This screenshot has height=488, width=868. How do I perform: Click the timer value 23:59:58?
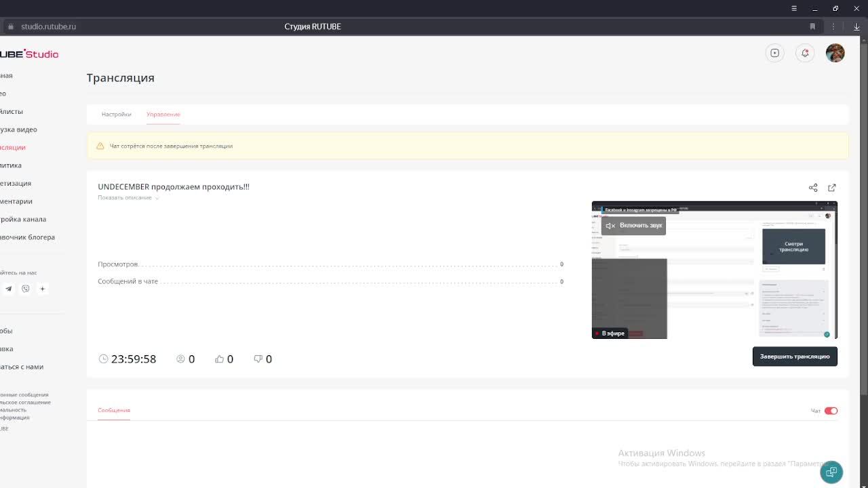click(134, 359)
